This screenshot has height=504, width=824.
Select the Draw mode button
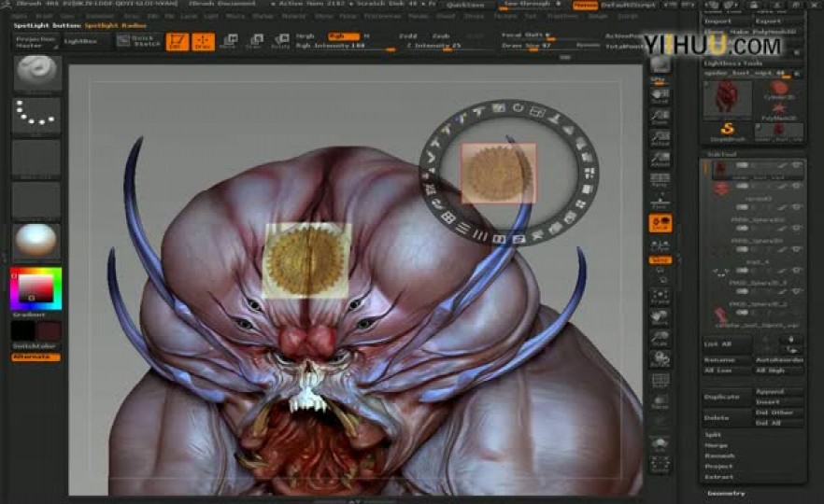click(x=203, y=41)
